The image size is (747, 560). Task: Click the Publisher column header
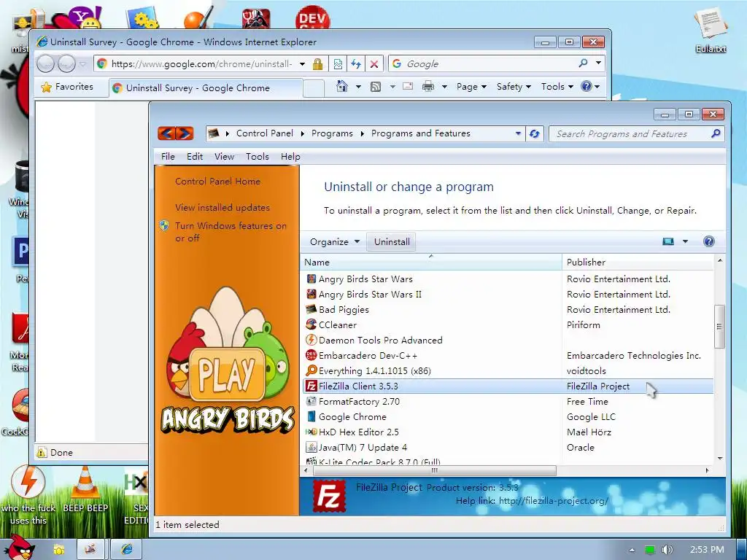click(x=638, y=262)
